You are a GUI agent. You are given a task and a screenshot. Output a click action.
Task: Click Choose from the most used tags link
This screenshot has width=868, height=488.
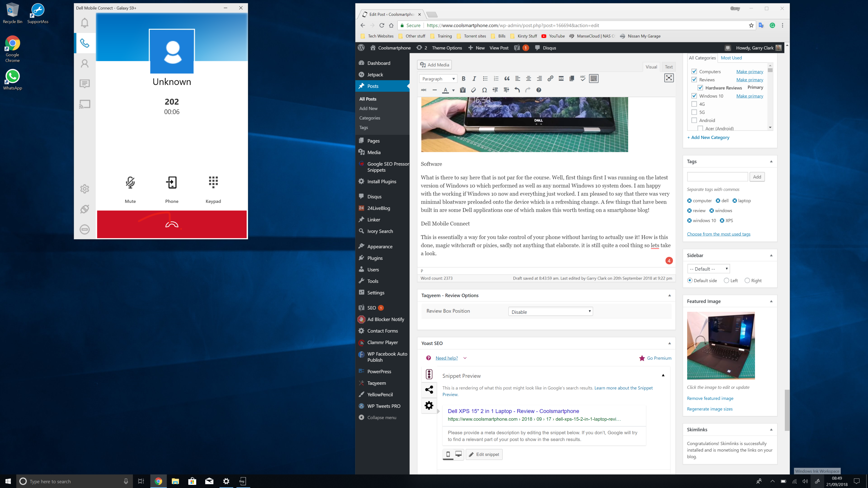[x=718, y=234]
